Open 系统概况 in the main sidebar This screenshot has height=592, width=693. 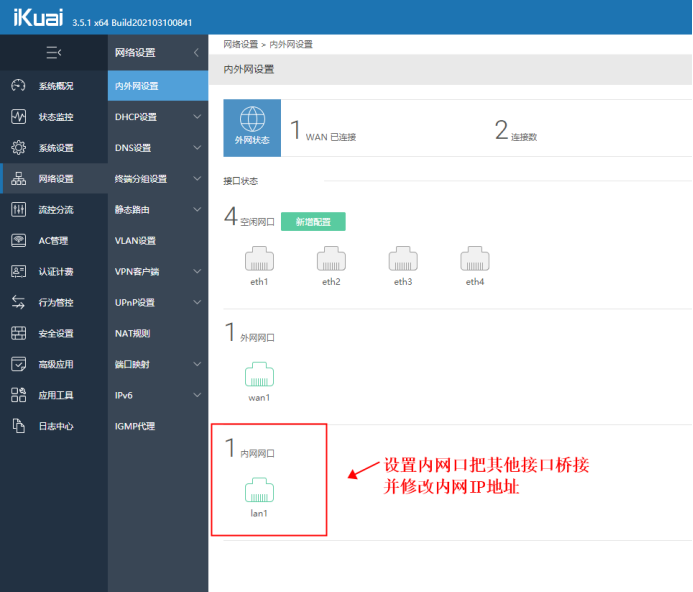pyautogui.click(x=55, y=86)
